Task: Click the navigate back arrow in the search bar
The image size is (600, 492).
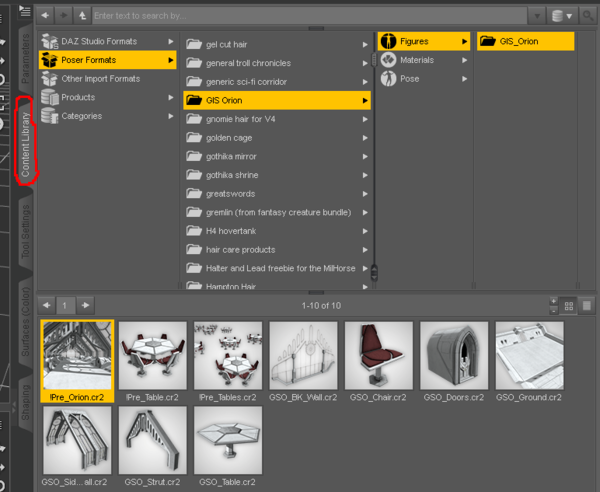Action: [45, 16]
